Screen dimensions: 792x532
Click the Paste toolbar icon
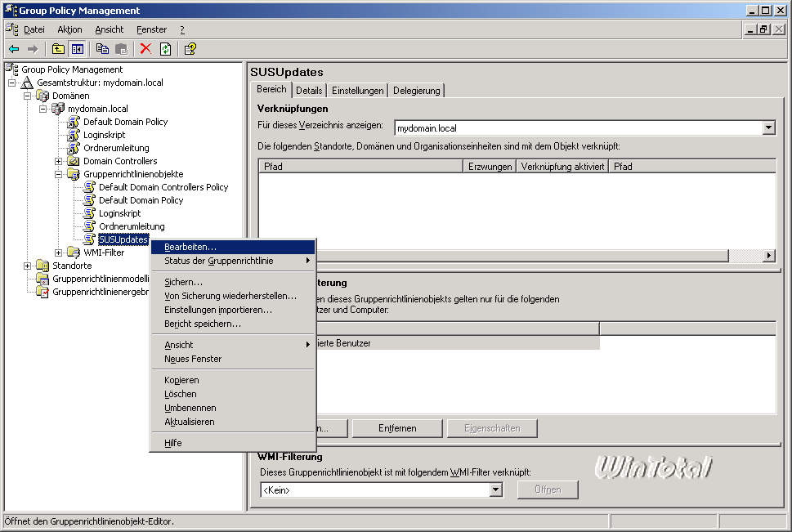121,49
